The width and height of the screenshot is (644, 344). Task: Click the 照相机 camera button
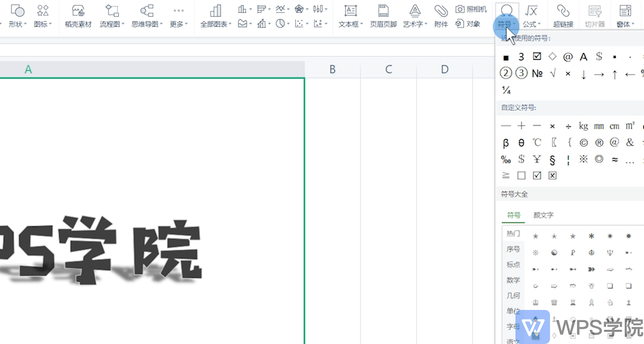pos(471,9)
